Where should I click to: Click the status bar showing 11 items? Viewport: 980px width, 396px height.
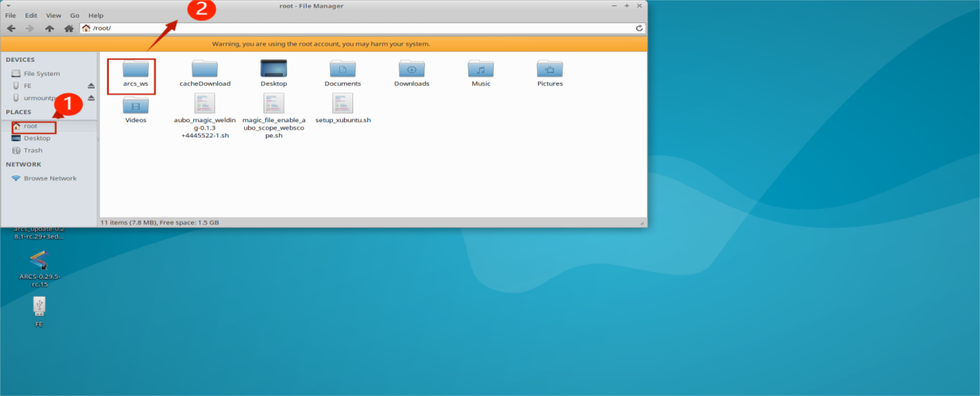(160, 222)
